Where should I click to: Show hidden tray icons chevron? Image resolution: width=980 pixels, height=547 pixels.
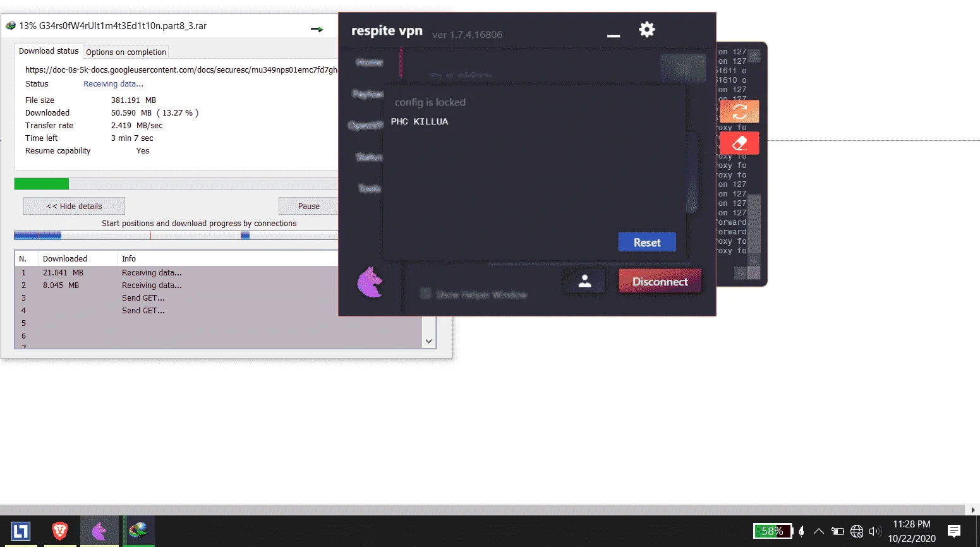click(819, 531)
